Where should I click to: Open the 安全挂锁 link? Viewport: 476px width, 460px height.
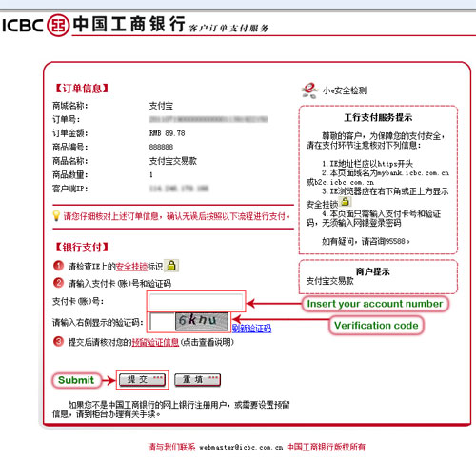pyautogui.click(x=131, y=266)
